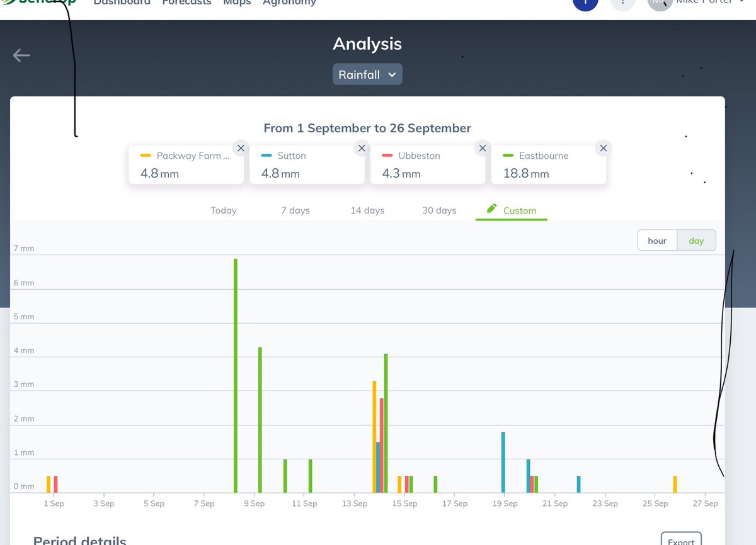Select the Custom period tab
Screen dimensions: 756x545
tap(512, 210)
